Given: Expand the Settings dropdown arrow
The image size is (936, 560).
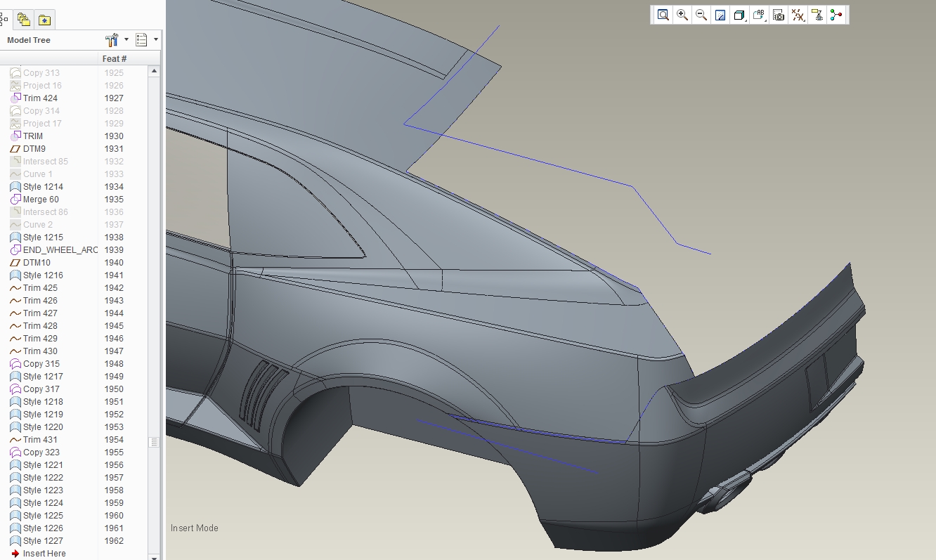Looking at the screenshot, I should (x=126, y=40).
